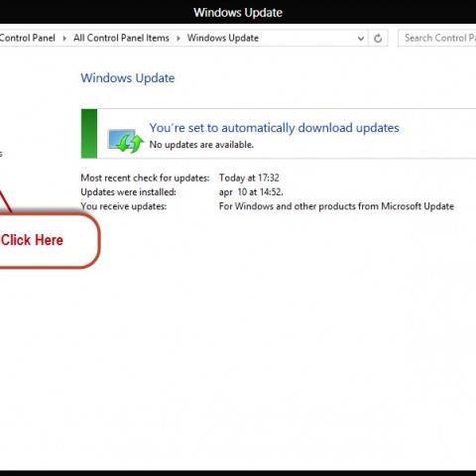The image size is (476, 476).
Task: Click the Search Control Panel field
Action: tap(436, 38)
